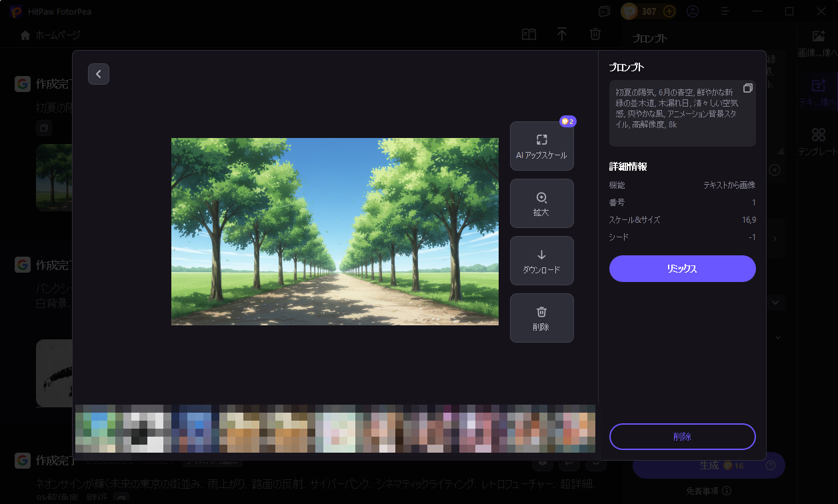Select the AI アップスケール tool icon
Image resolution: width=838 pixels, height=504 pixels.
[x=541, y=140]
